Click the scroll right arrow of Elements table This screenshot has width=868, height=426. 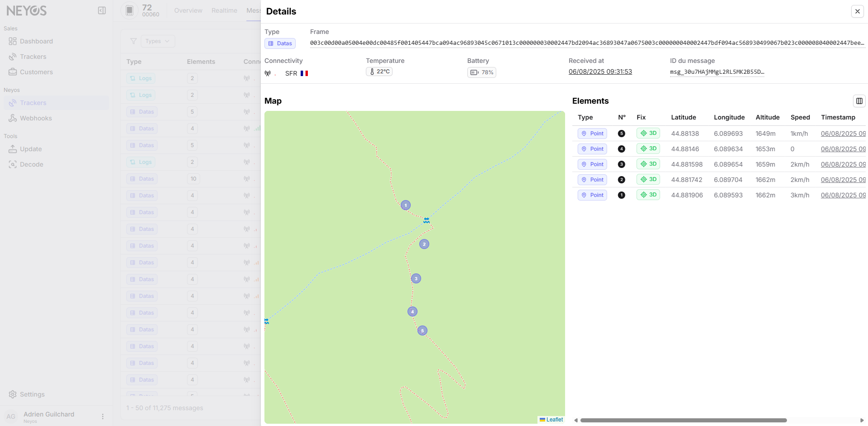(x=862, y=420)
